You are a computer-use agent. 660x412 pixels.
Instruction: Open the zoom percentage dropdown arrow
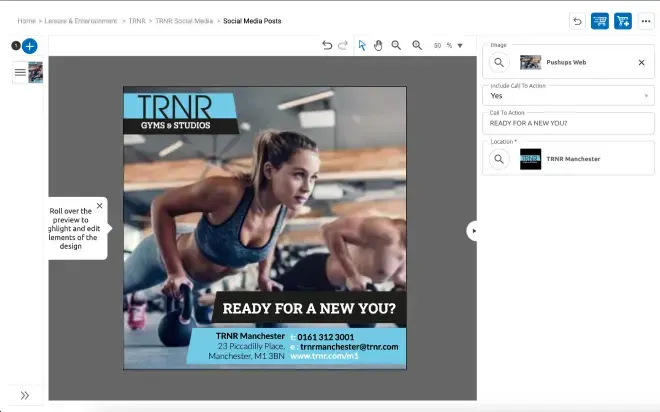[460, 46]
